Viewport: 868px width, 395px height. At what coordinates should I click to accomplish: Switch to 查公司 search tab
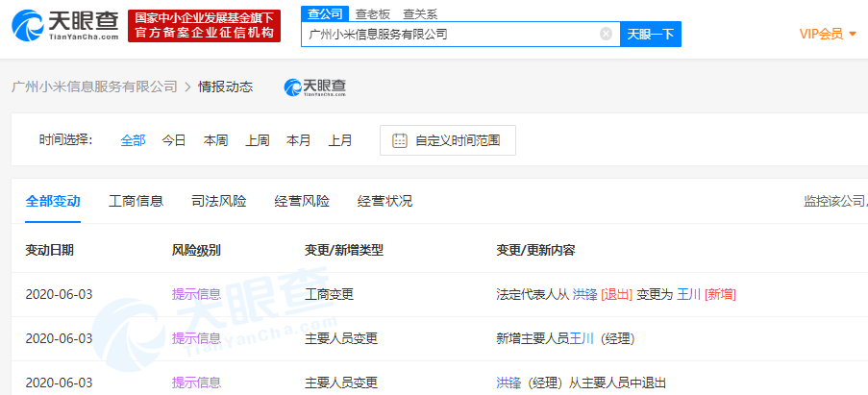pyautogui.click(x=326, y=14)
